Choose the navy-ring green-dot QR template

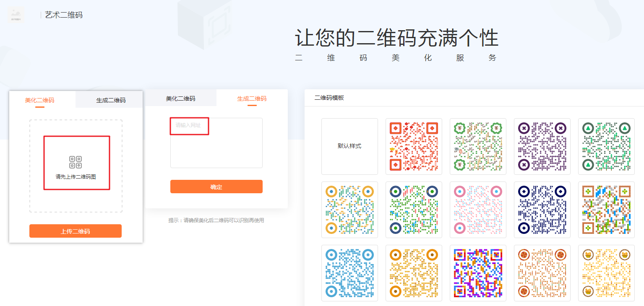click(x=414, y=210)
